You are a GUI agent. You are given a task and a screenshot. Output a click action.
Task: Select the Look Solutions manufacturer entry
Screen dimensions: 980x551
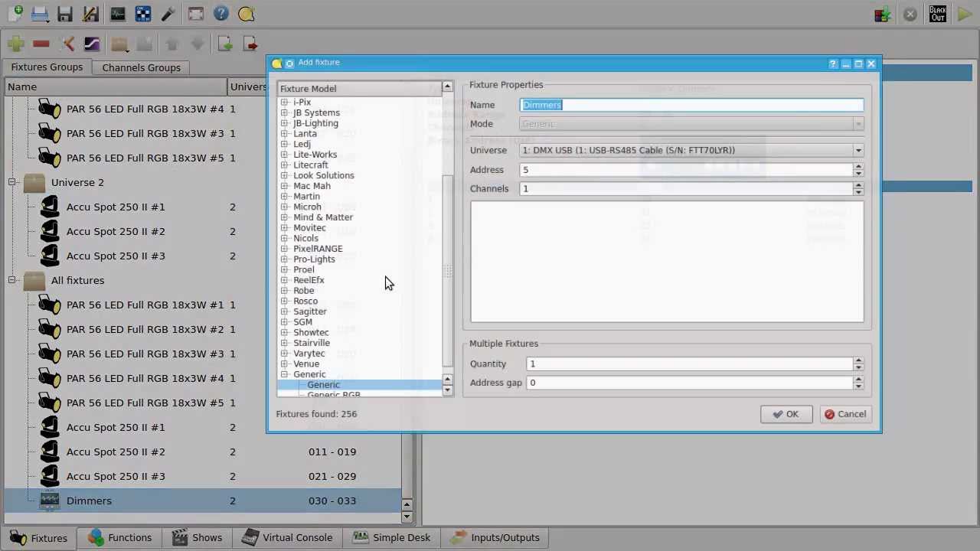pyautogui.click(x=323, y=175)
